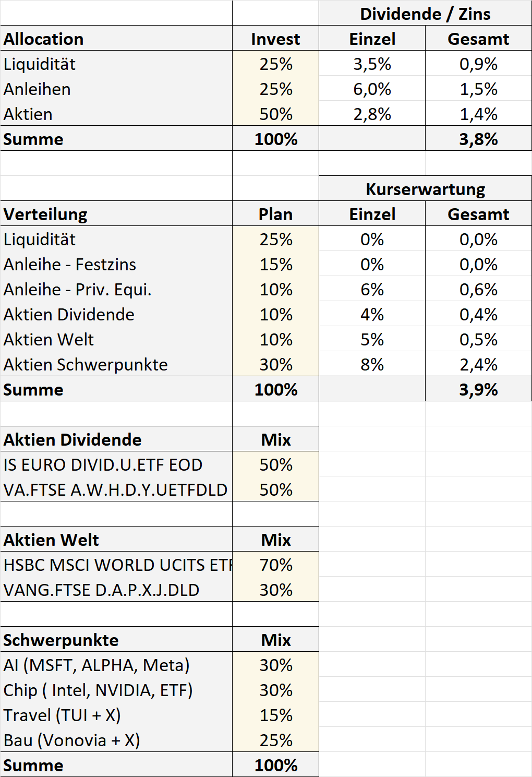This screenshot has height=777, width=532.
Task: Click the Allocation Summe total 3,8% cell
Action: (478, 139)
